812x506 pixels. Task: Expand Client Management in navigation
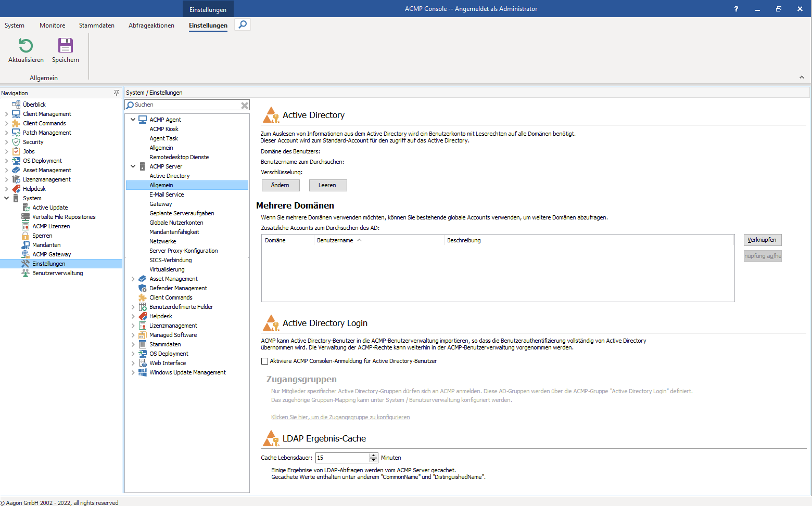click(7, 114)
